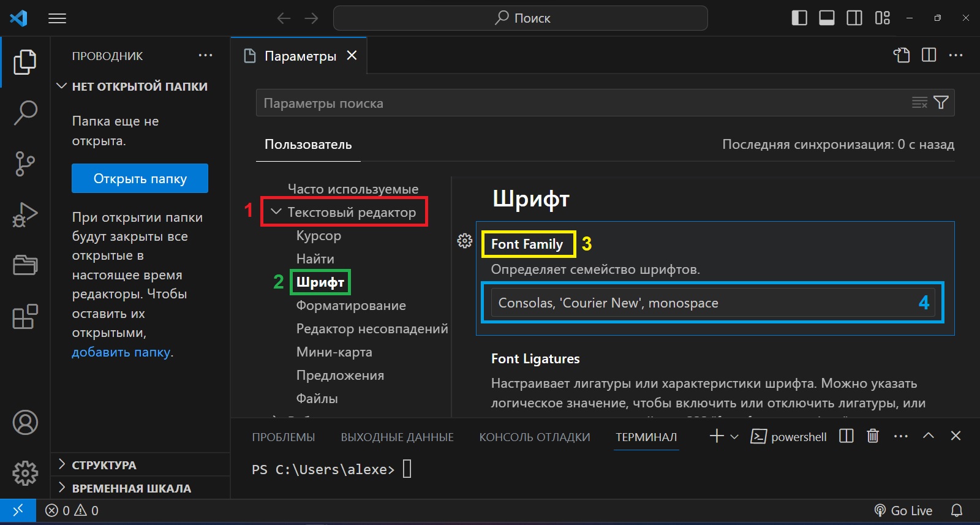Toggle primary side bar layout icon
This screenshot has height=525, width=980.
(799, 18)
